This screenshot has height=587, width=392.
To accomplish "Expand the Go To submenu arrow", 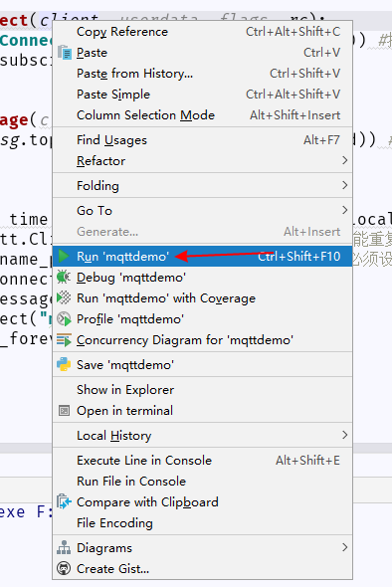I will click(x=345, y=210).
